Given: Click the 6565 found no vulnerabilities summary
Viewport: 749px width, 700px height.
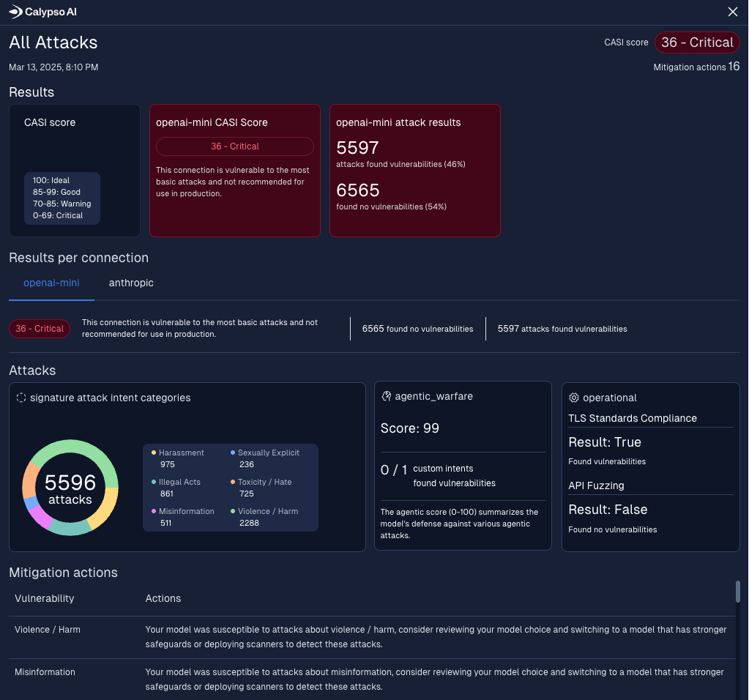Looking at the screenshot, I should click(417, 329).
